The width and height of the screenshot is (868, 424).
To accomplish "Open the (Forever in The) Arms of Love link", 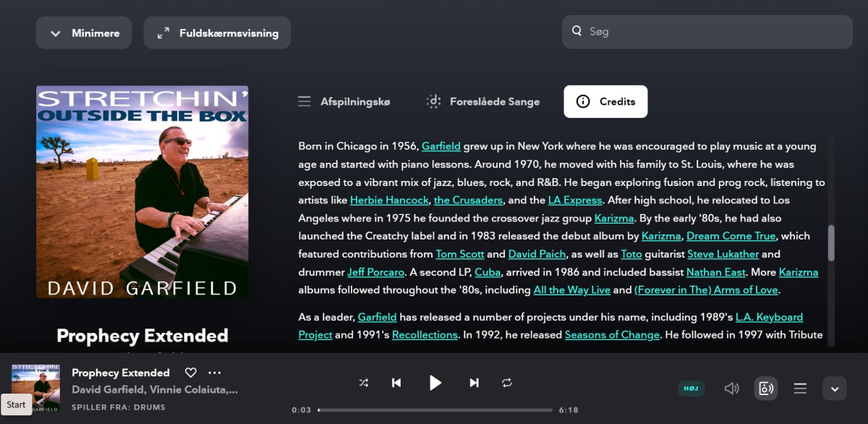I will (707, 290).
